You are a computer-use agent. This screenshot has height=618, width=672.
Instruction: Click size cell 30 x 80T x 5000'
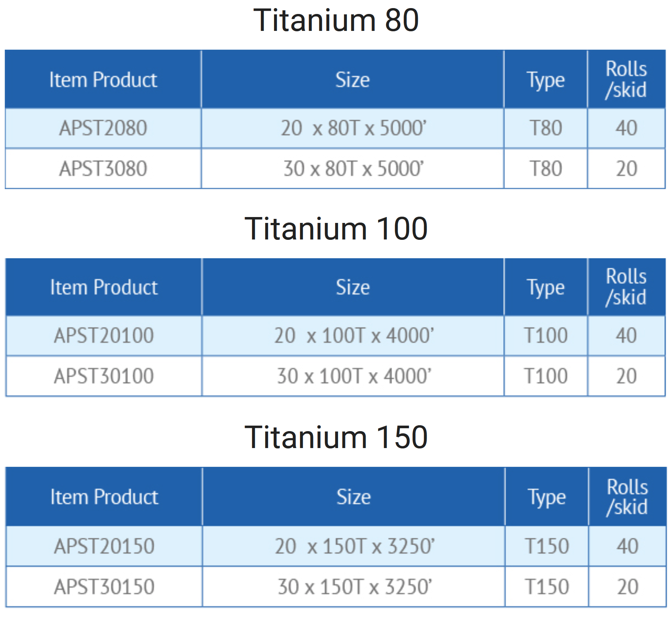coord(353,168)
